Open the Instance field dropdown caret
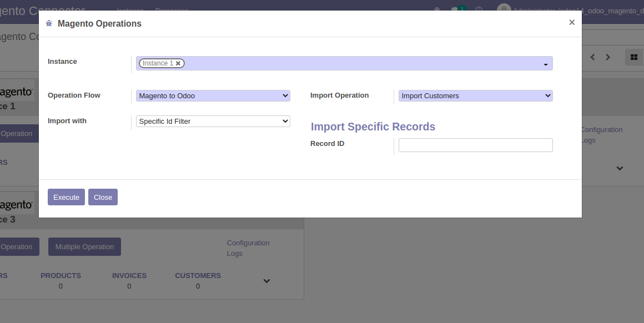Screen dimensions: 644x323 pyautogui.click(x=546, y=64)
